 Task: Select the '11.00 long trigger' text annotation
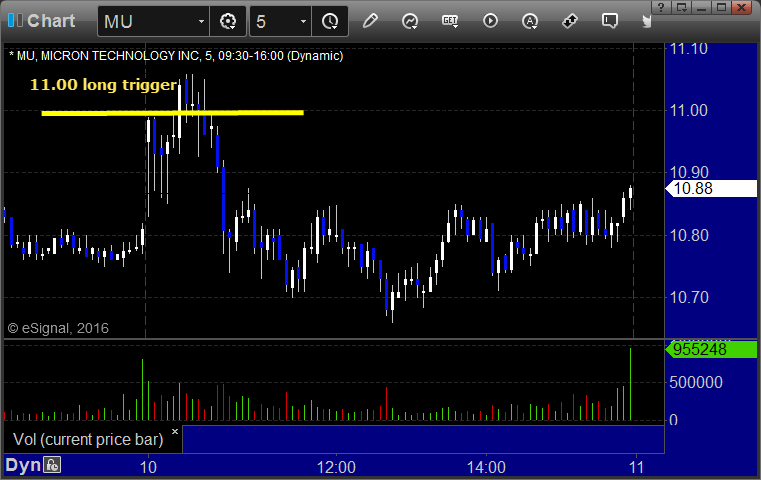[103, 85]
